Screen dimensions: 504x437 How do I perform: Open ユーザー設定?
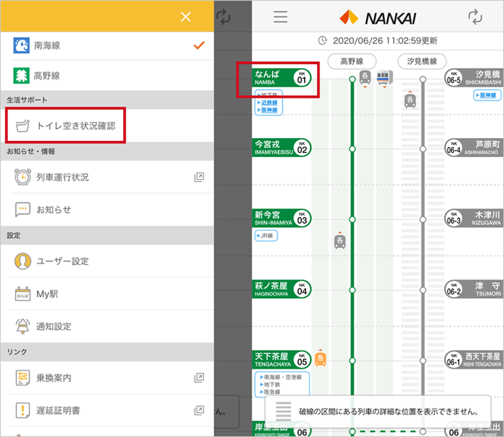(107, 261)
